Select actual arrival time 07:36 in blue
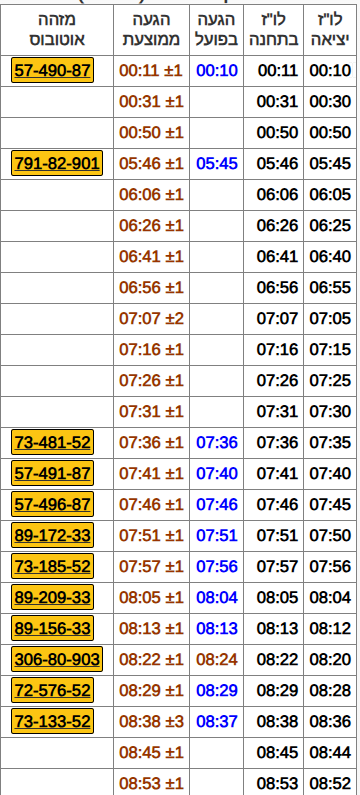 pos(217,443)
